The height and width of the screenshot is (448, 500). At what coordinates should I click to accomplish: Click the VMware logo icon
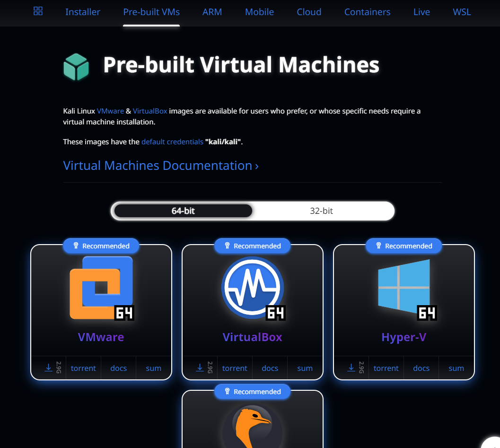click(101, 288)
